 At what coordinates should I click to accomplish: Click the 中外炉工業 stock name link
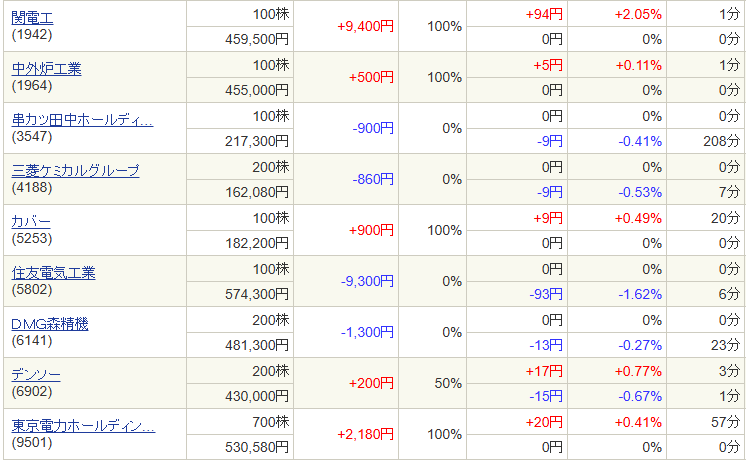tap(46, 68)
